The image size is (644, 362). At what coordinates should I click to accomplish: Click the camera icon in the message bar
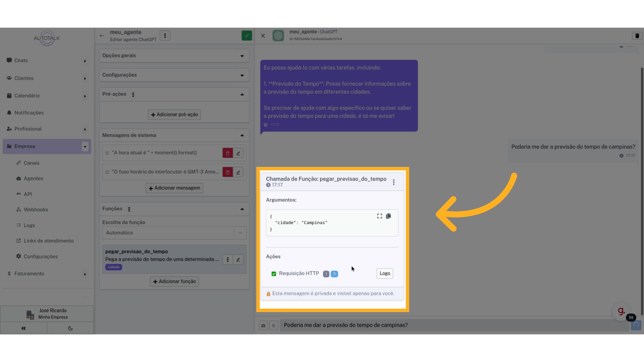263,325
